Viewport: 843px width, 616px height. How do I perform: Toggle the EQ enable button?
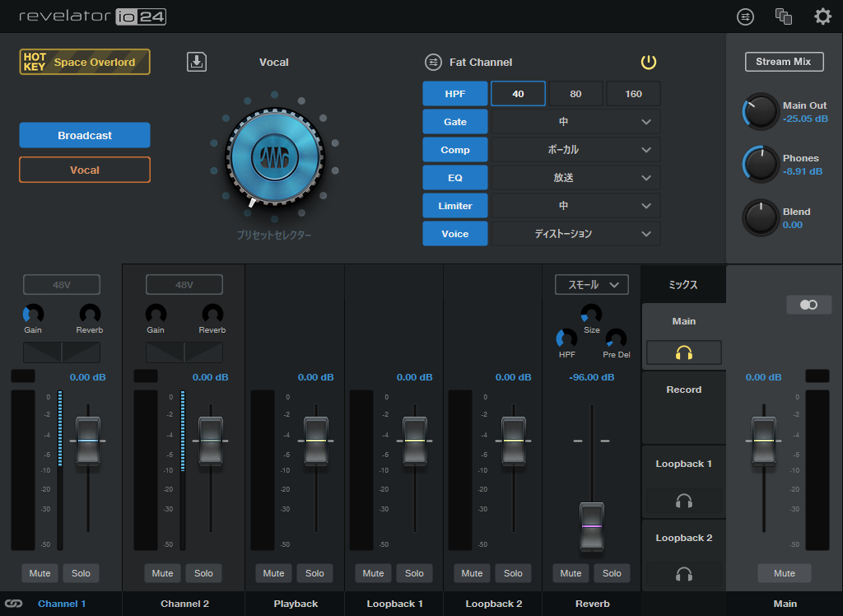(x=454, y=178)
